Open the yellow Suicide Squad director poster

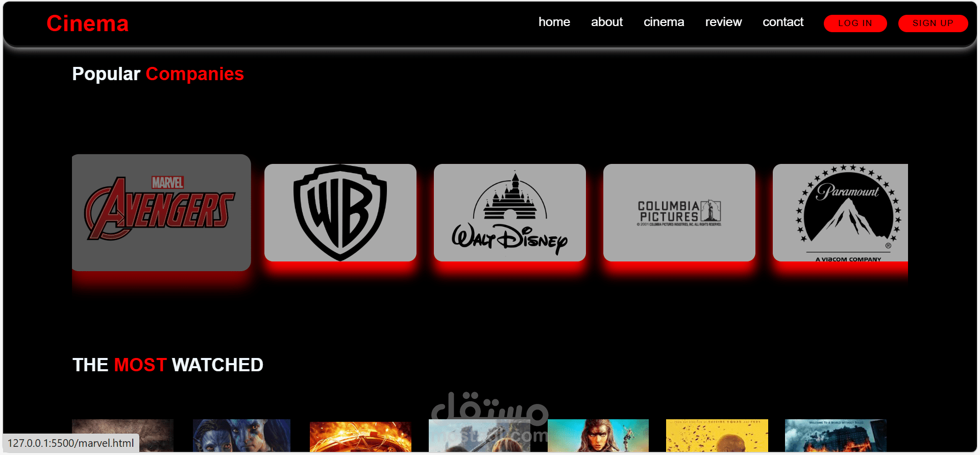click(x=717, y=436)
